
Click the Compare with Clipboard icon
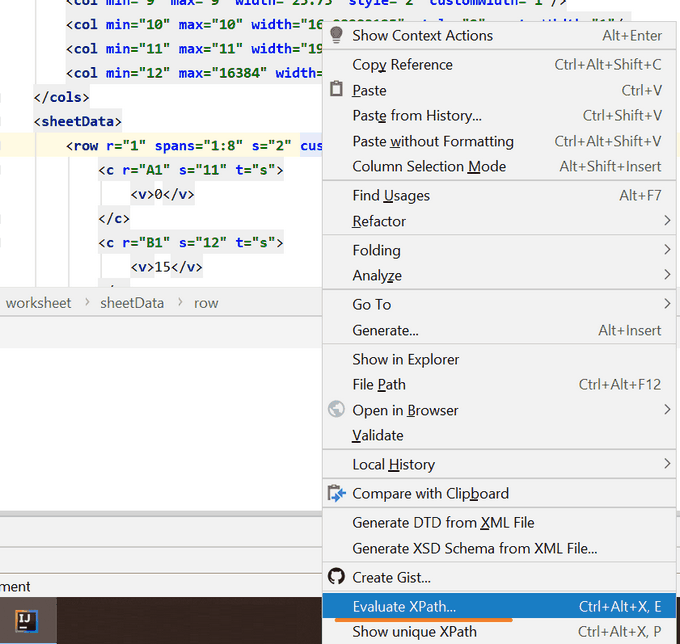336,493
